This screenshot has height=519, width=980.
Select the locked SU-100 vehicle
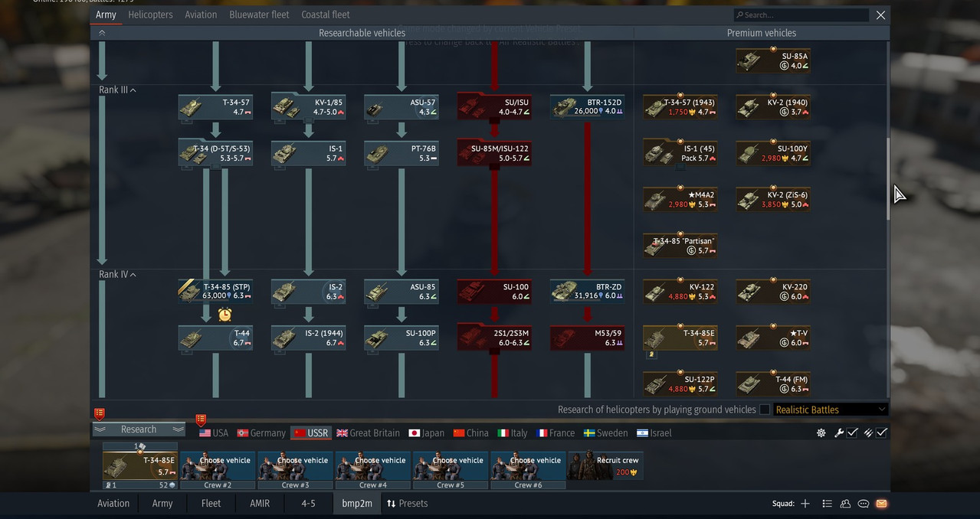[494, 292]
